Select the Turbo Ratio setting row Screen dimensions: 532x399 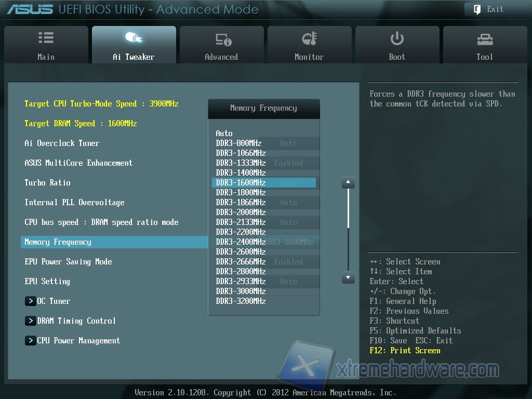click(47, 183)
